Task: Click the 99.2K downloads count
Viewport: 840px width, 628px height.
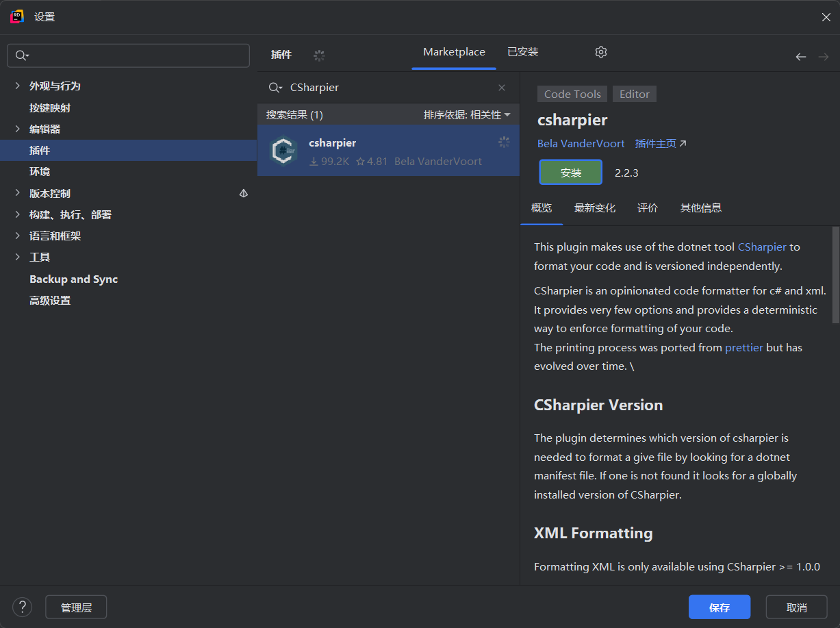Action: click(x=329, y=162)
